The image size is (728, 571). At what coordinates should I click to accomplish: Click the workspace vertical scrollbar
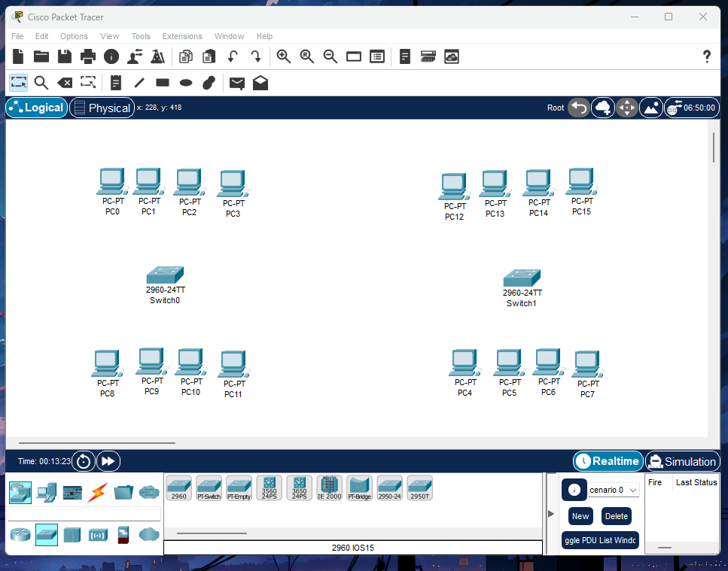coord(714,147)
